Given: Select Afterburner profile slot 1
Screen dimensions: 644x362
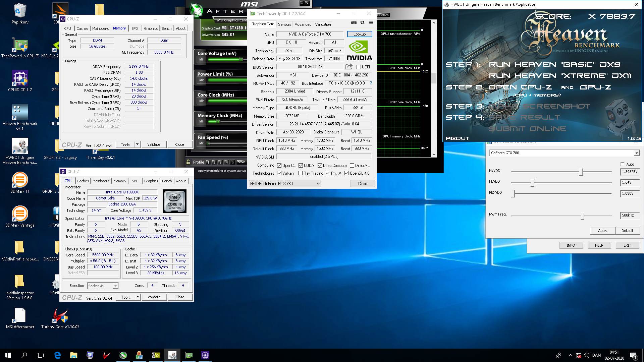Looking at the screenshot, I should pos(208,162).
